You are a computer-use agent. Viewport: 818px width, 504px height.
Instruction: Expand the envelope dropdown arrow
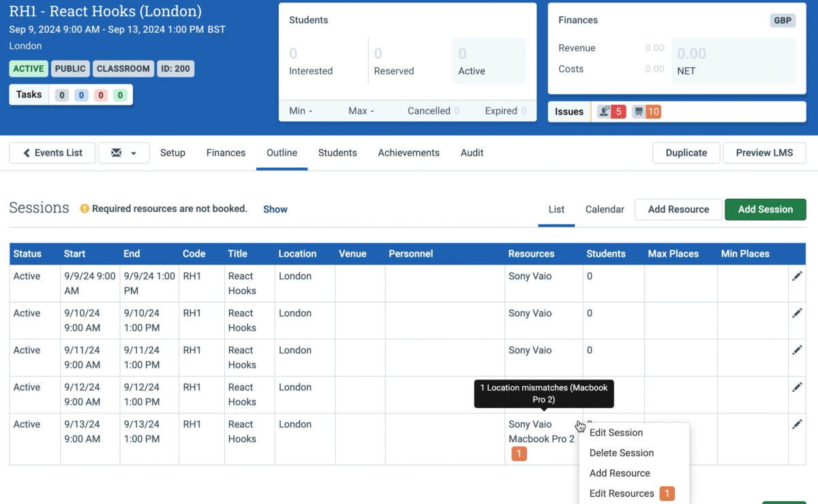133,153
